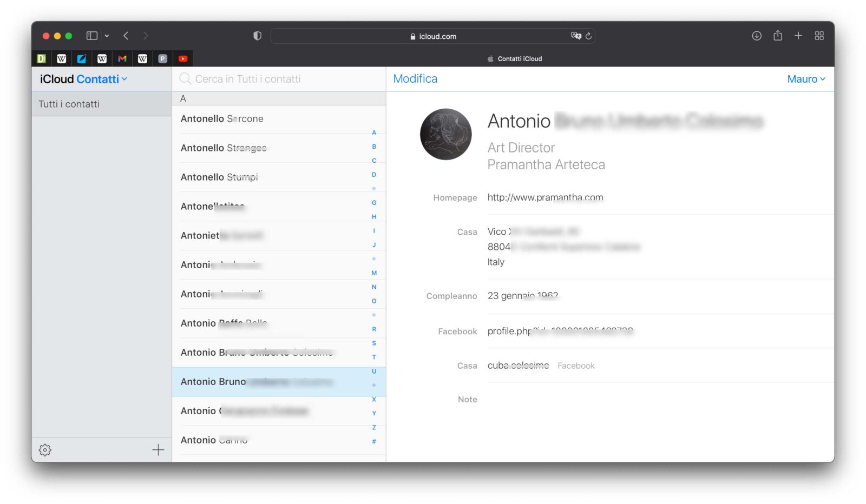This screenshot has width=866, height=504.
Task: Click the Art Director job title
Action: point(521,148)
